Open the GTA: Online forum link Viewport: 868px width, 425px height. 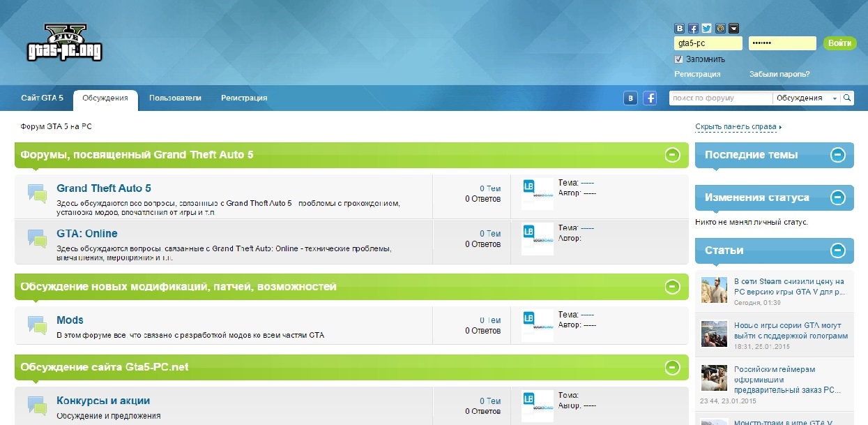point(87,234)
